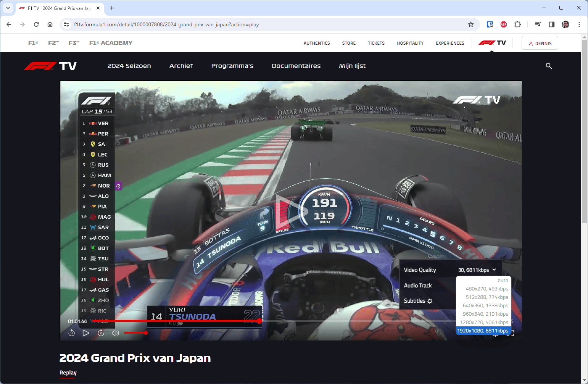This screenshot has width=588, height=384.
Task: Bookmark this page with the star icon
Action: (471, 24)
